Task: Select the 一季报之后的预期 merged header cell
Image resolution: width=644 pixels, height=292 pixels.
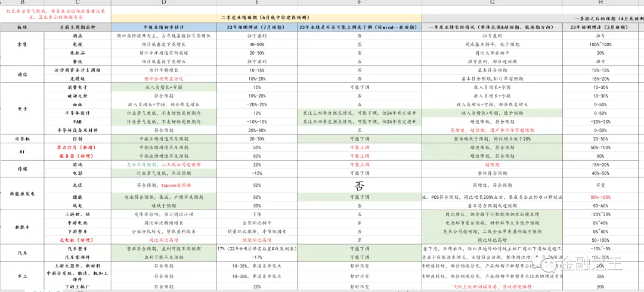Action: click(x=532, y=19)
